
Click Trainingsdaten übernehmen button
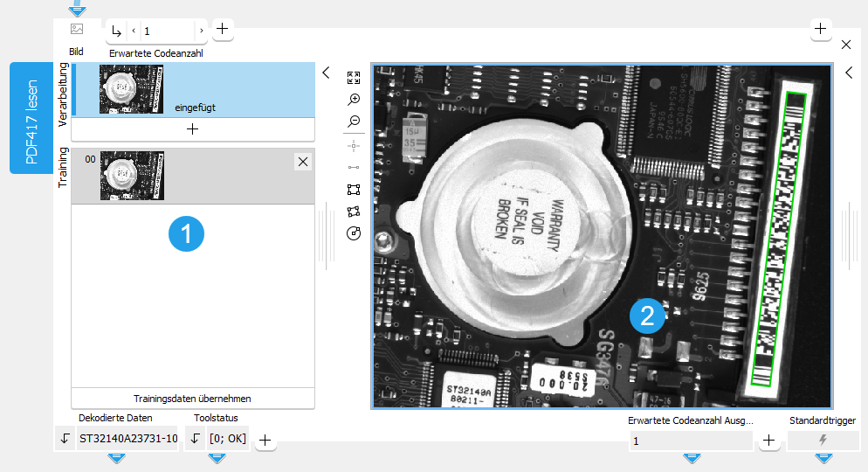point(192,398)
